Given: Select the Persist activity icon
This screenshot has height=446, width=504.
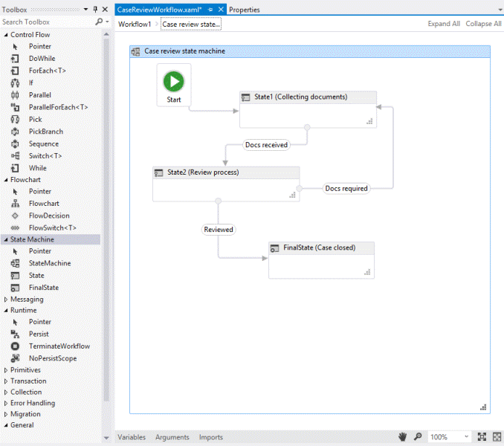Looking at the screenshot, I should tap(15, 334).
